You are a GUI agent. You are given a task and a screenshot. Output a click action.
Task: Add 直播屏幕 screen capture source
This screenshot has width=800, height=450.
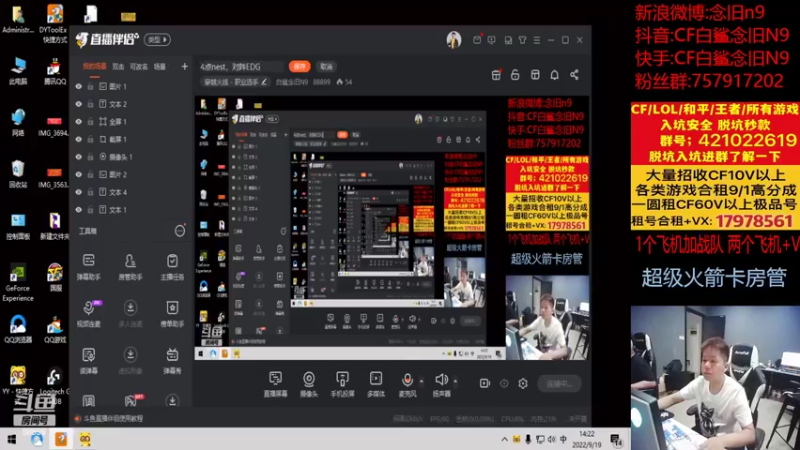click(x=275, y=384)
